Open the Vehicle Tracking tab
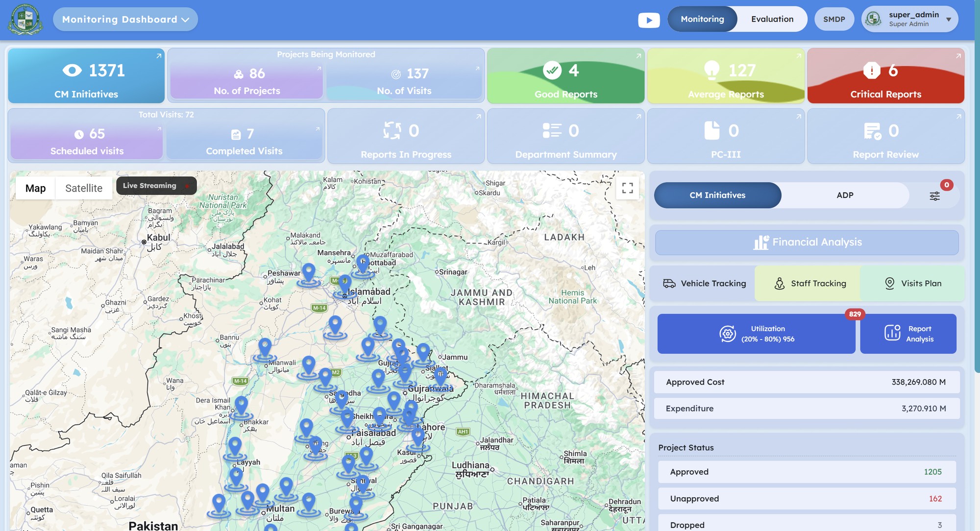Screen dimensions: 980x531 (704, 283)
